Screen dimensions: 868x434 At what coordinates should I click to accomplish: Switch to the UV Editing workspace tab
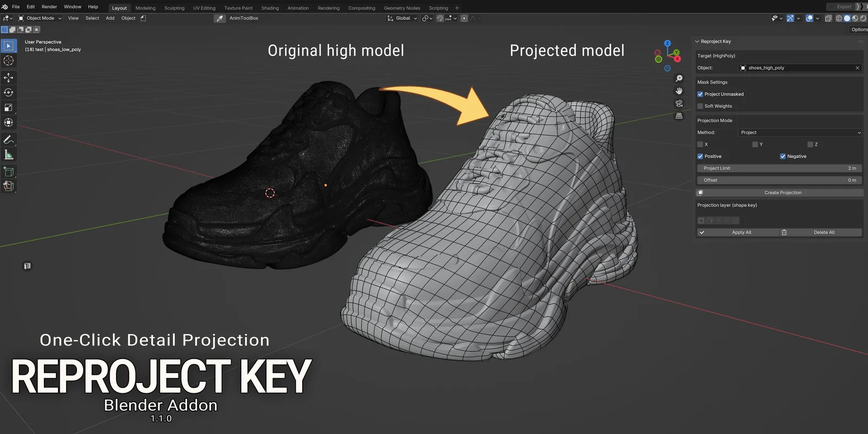pos(204,8)
